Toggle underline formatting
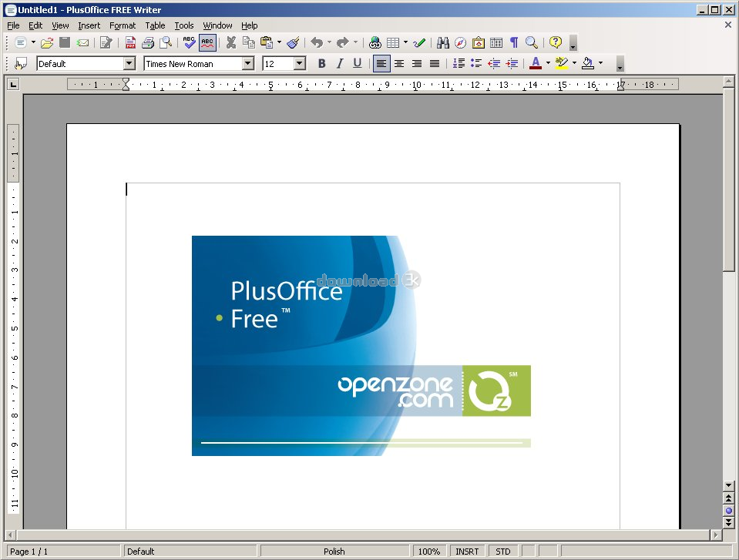The height and width of the screenshot is (560, 739). [x=358, y=64]
